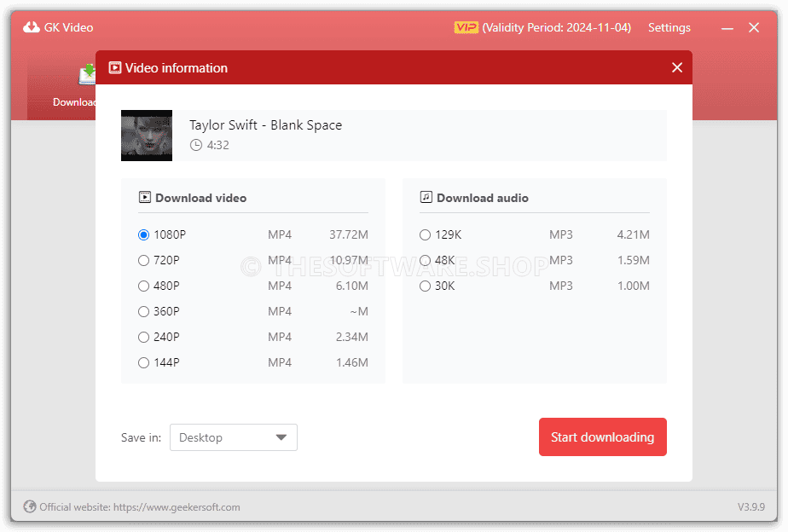Click the 1.59M size for 48K audio
The height and width of the screenshot is (532, 788).
tap(633, 260)
